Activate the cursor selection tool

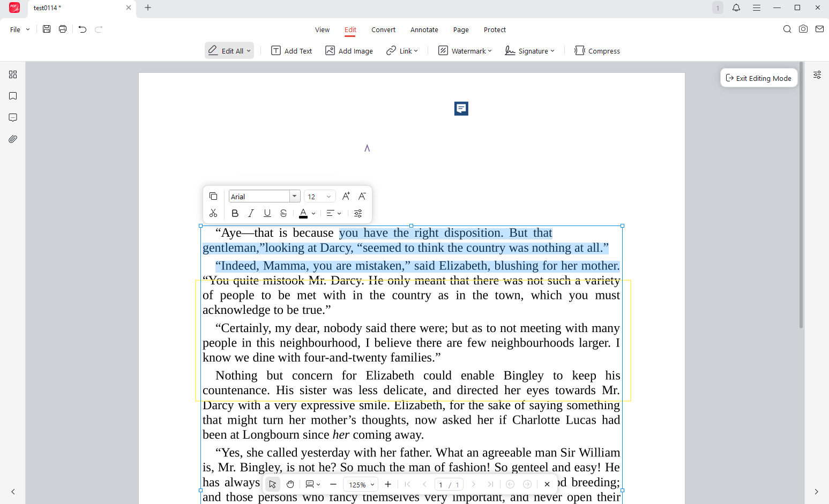pos(273,484)
